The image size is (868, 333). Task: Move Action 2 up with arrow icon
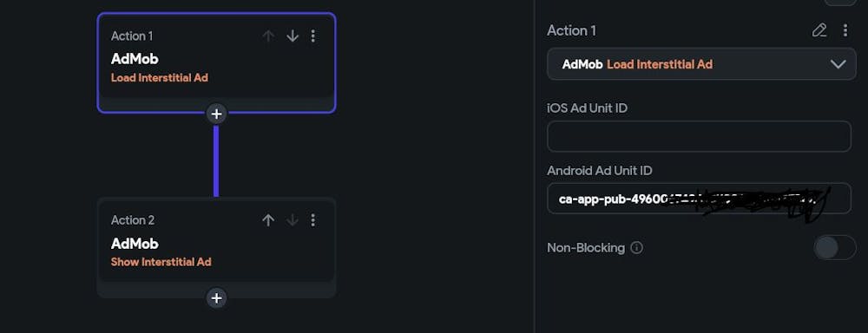click(268, 220)
